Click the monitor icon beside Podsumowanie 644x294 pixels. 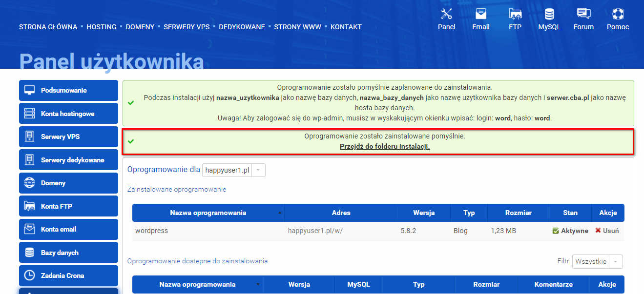(x=30, y=90)
